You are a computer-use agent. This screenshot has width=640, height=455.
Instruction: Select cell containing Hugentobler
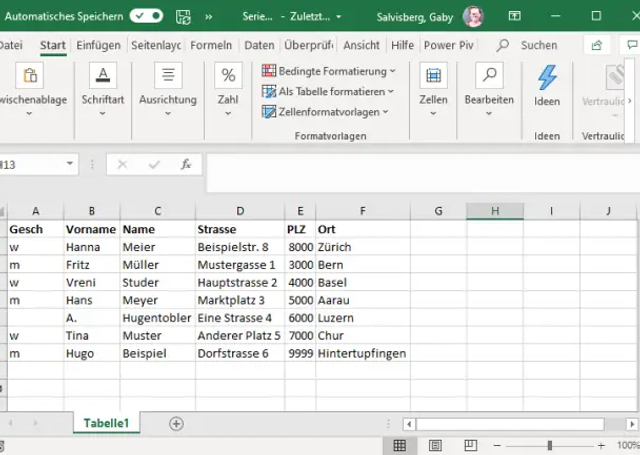158,318
